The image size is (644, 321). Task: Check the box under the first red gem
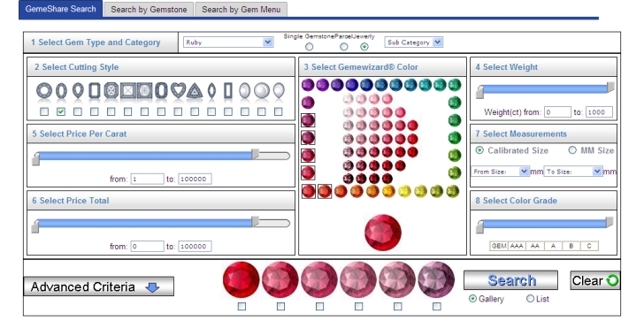241,306
